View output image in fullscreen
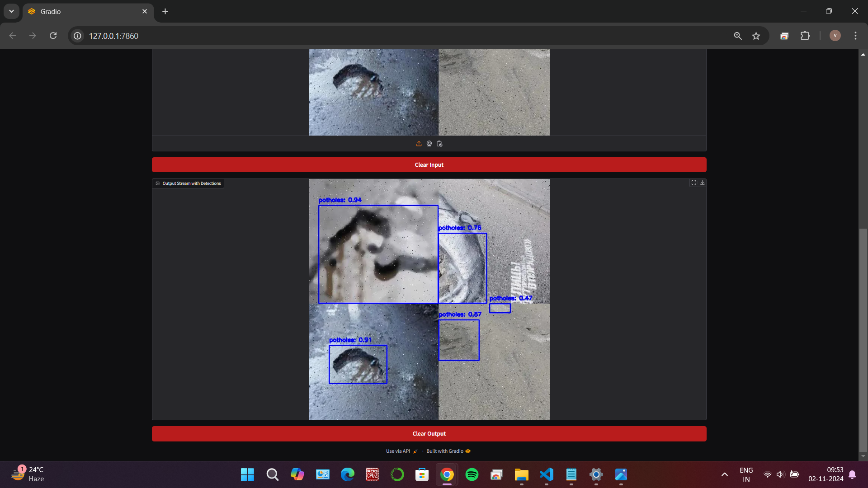868x488 pixels. pos(693,183)
